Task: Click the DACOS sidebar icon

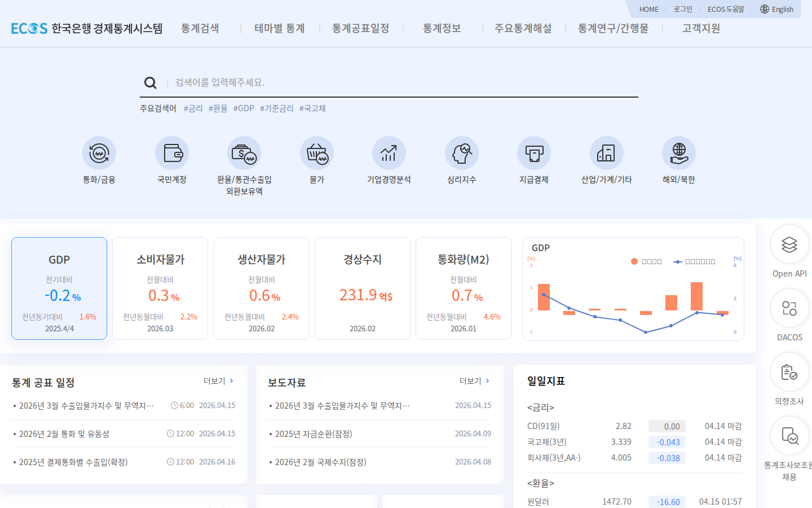Action: coord(789,308)
